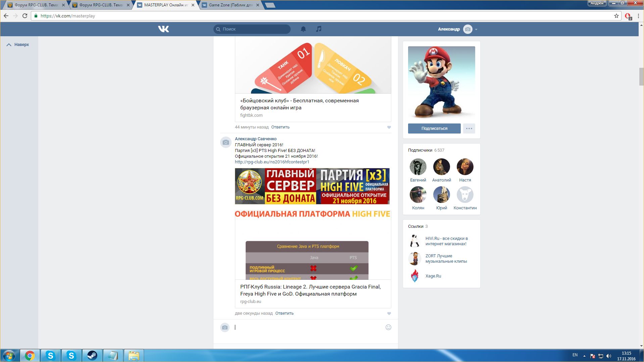Click the VK logo in header
Image resolution: width=644 pixels, height=362 pixels.
coord(163,29)
